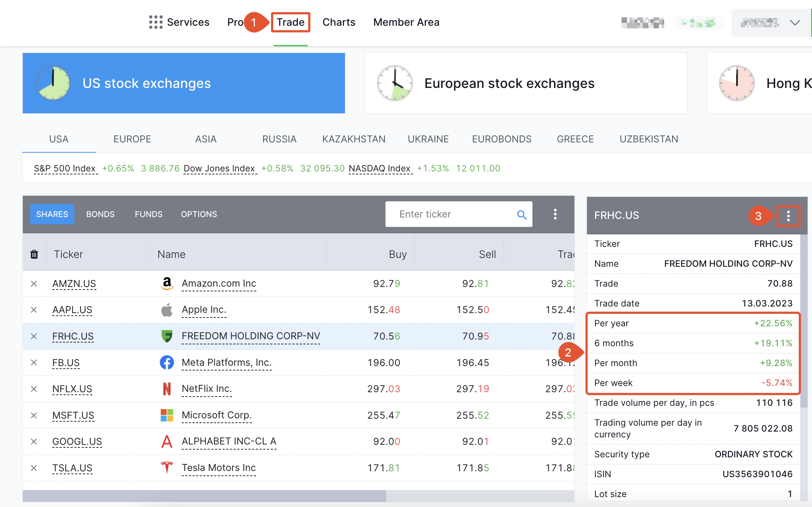Screen dimensions: 812x507
Task: Remove AMZN.US row with X icon
Action: point(34,284)
